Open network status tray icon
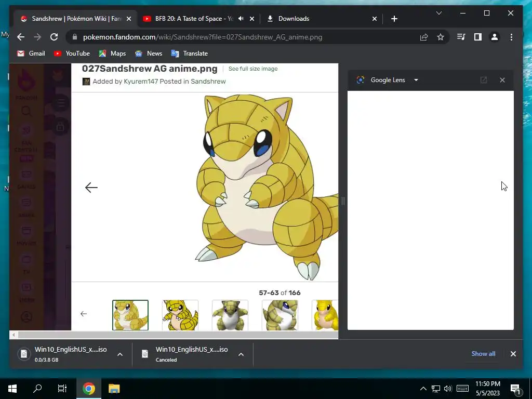Screen dimensions: 532x399 [436, 389]
